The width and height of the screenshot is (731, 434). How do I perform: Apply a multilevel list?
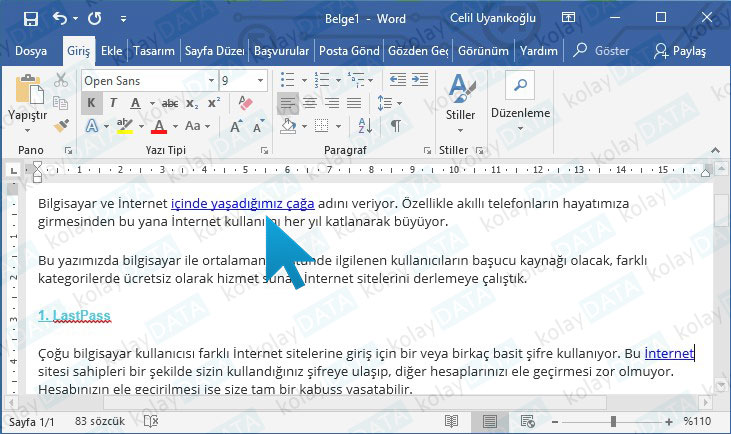coord(356,80)
